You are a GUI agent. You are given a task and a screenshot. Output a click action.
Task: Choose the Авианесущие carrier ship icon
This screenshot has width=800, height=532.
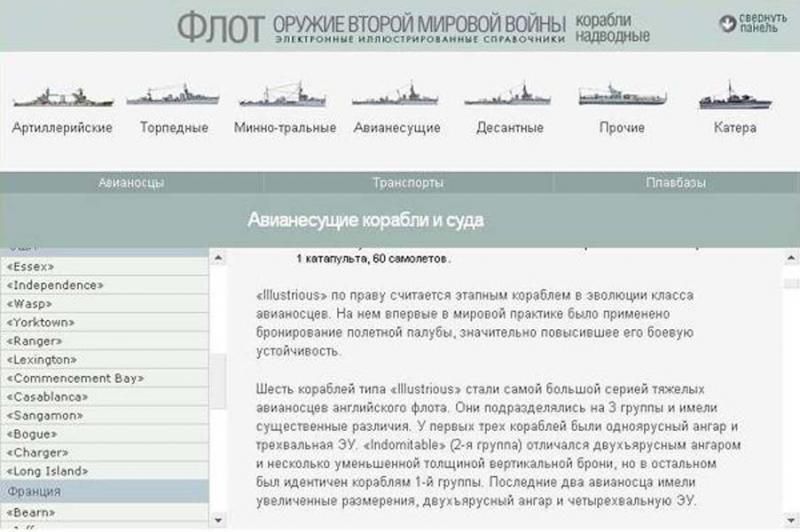(384, 97)
